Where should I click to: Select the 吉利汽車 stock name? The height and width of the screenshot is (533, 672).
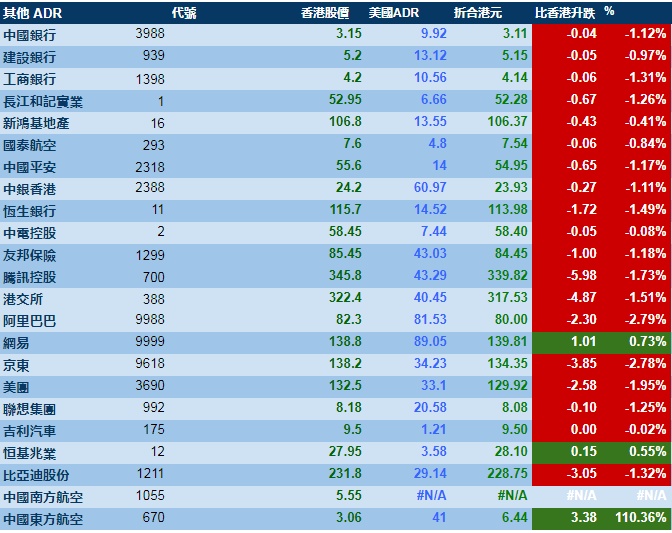pos(30,431)
